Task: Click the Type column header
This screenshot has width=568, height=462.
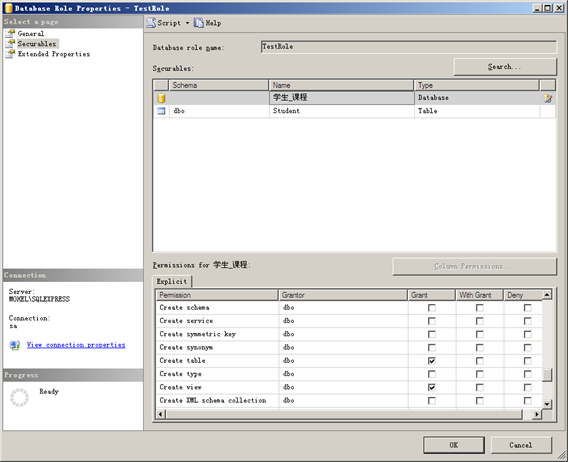Action: (x=477, y=85)
